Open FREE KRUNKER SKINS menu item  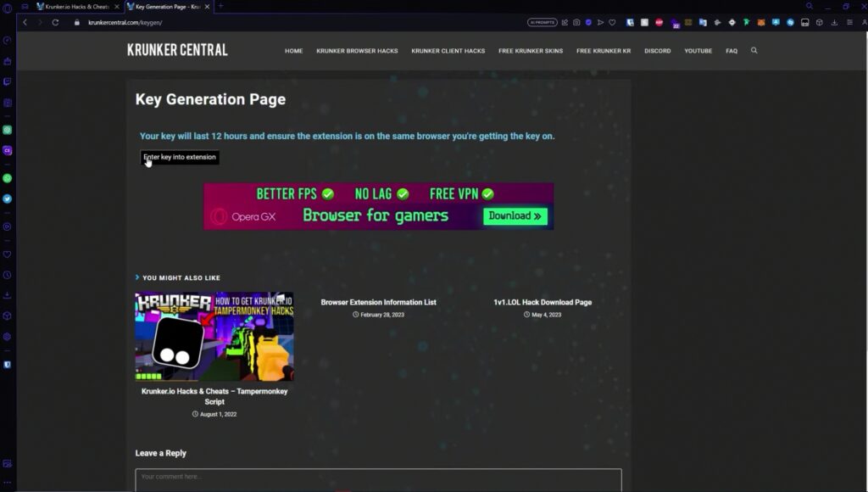tap(531, 51)
